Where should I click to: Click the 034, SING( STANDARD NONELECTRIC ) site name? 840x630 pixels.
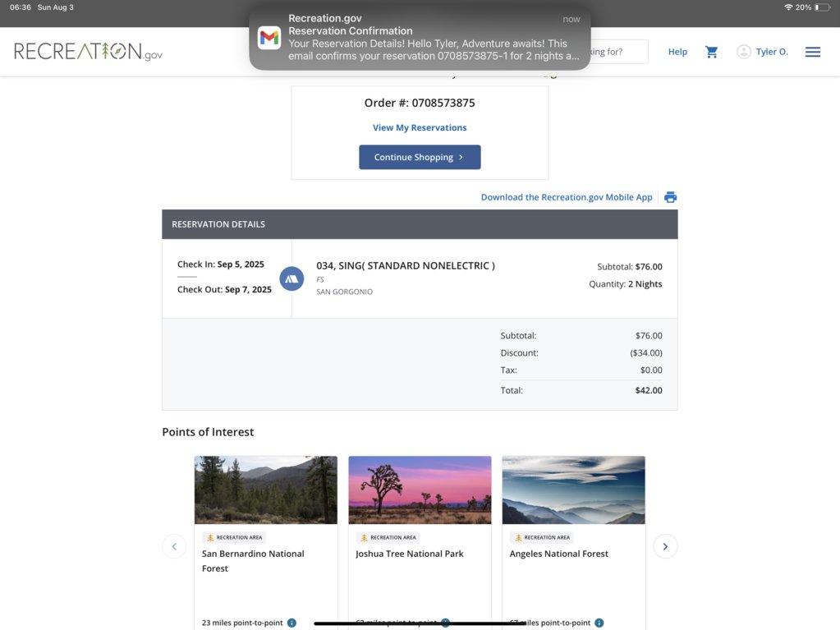click(x=406, y=265)
